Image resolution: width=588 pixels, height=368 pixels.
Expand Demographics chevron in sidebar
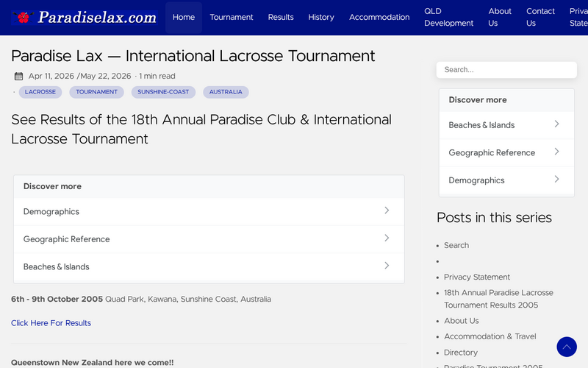point(556,180)
